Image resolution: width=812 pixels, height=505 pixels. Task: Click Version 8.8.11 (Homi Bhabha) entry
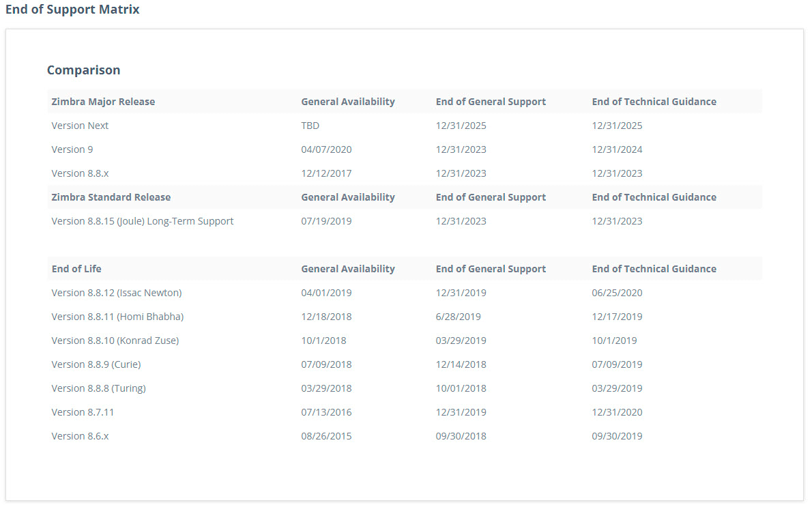[117, 317]
